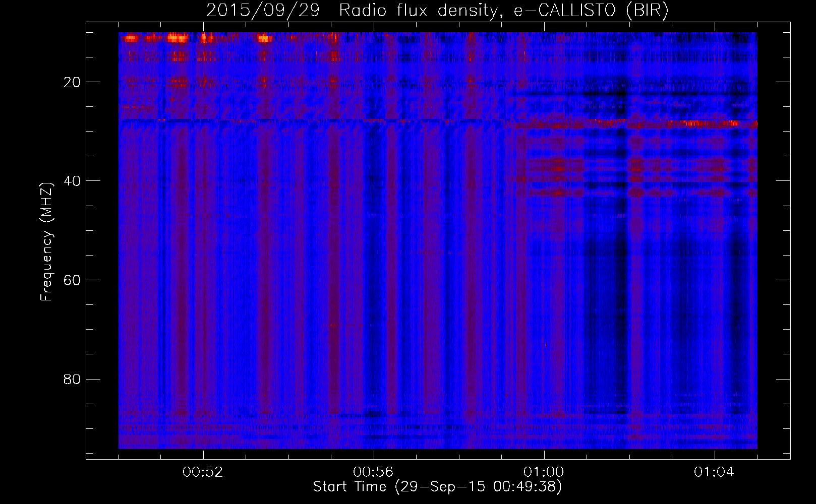Select the "00:56" time tick label
Screen dimensions: 816x504
pos(374,472)
